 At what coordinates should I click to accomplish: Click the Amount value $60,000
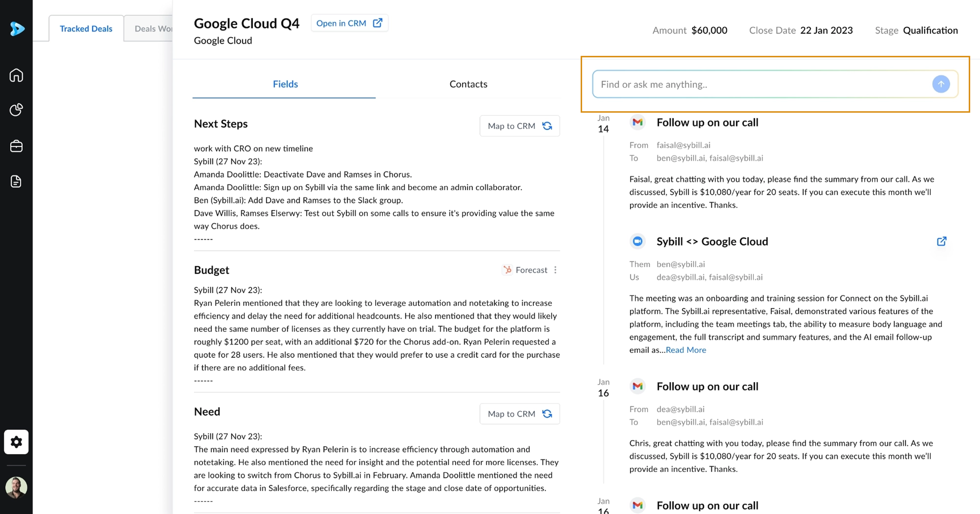click(710, 30)
